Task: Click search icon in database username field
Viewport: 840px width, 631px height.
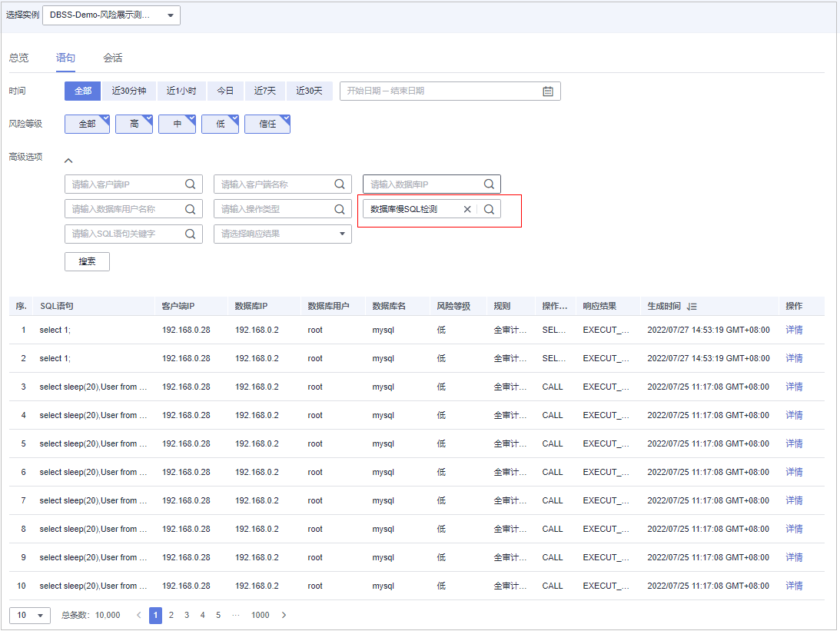Action: pyautogui.click(x=190, y=209)
